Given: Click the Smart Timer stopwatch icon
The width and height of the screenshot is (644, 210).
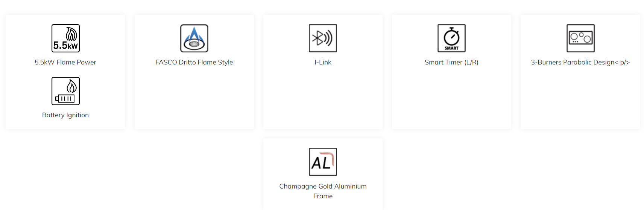Looking at the screenshot, I should click(x=451, y=38).
